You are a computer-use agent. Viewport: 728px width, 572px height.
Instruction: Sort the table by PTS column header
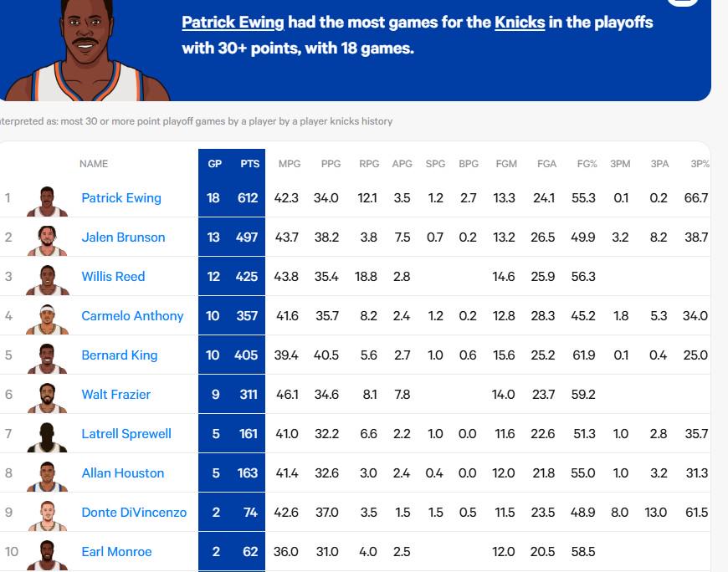coord(250,164)
